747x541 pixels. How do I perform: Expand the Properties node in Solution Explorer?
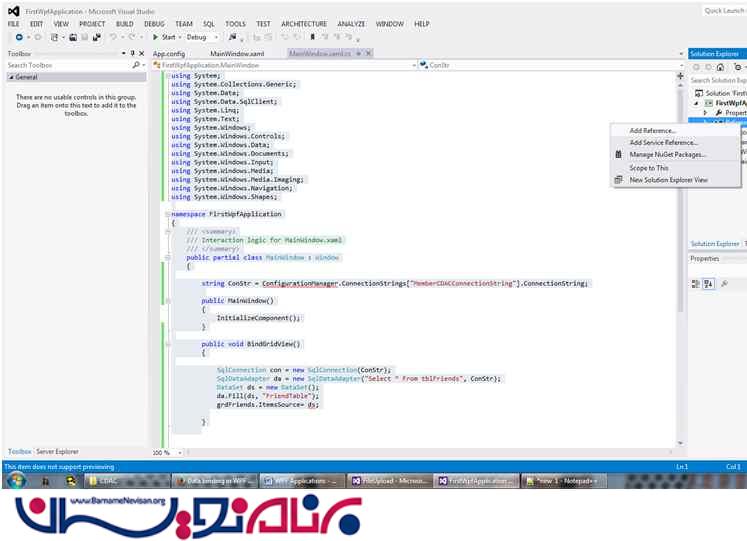705,113
